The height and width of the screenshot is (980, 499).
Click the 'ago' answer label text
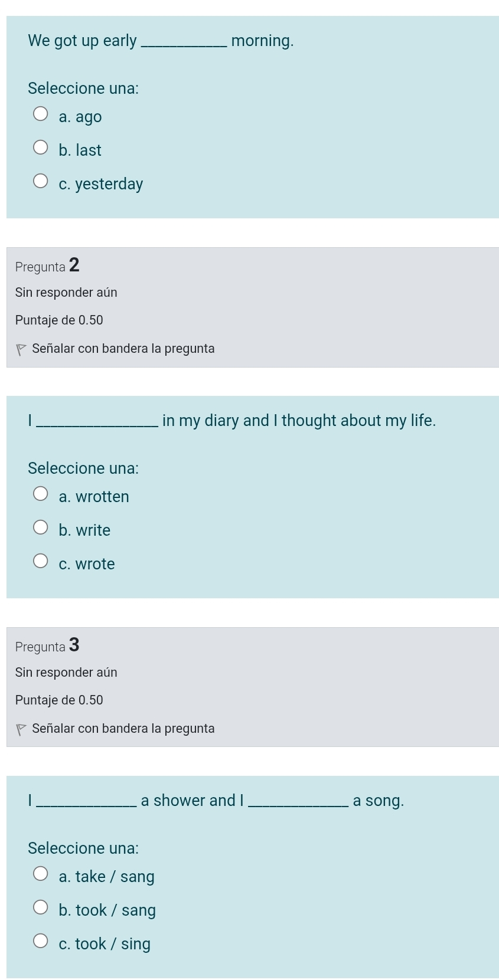(x=89, y=117)
